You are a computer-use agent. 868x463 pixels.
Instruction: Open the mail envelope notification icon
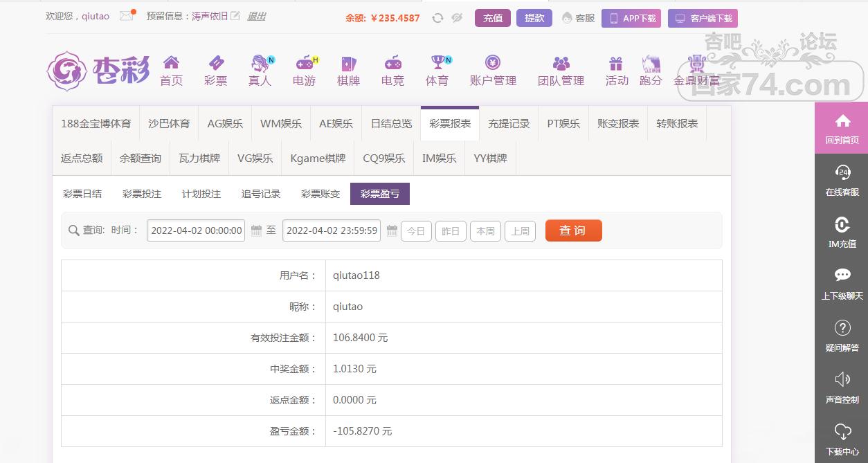tap(127, 16)
